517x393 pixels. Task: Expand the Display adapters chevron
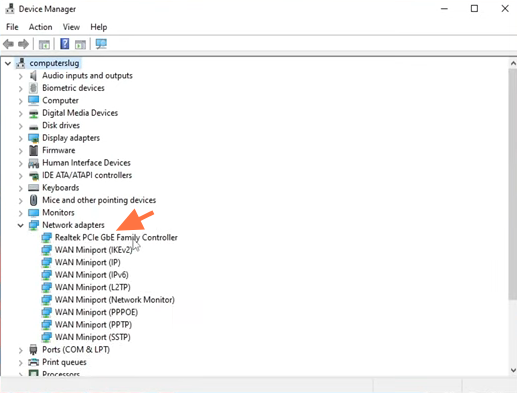coord(21,138)
